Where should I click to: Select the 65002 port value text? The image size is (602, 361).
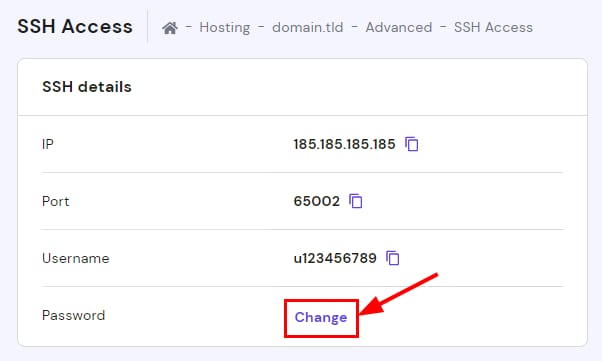[x=316, y=201]
